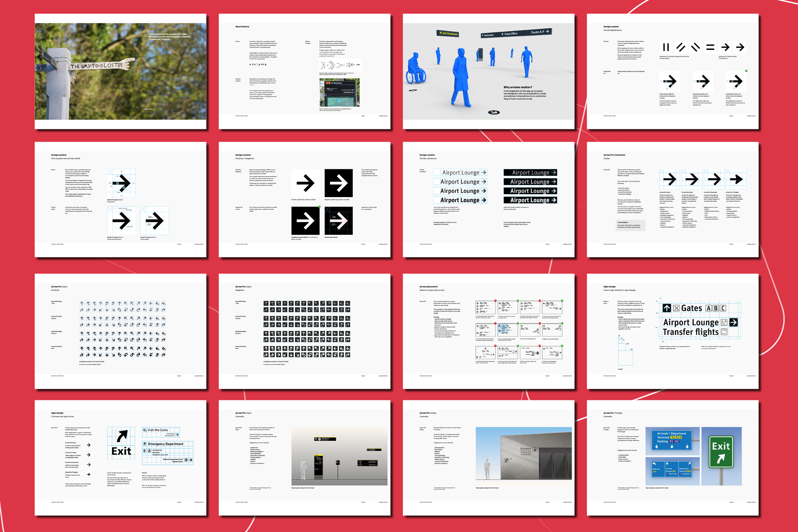Click the 'Short history' heading
Image resolution: width=798 pixels, height=532 pixels.
pyautogui.click(x=242, y=27)
